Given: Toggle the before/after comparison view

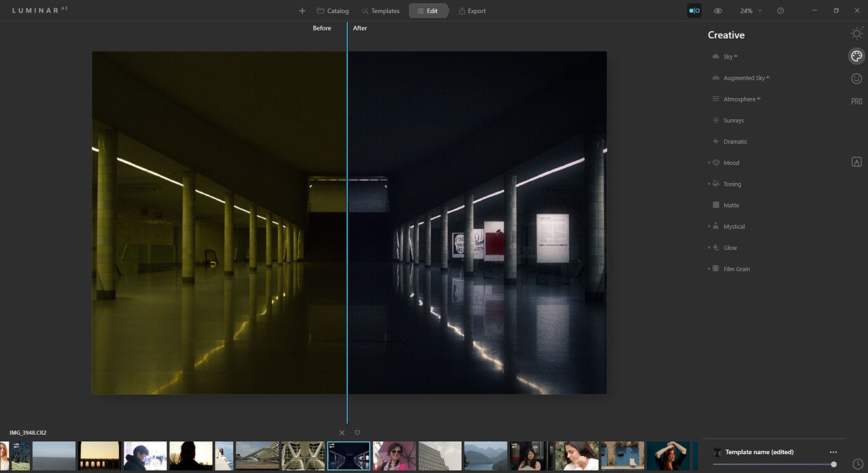Looking at the screenshot, I should pyautogui.click(x=694, y=10).
